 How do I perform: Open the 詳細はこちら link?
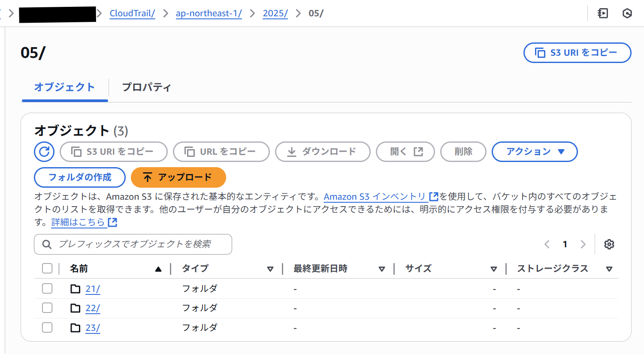coord(78,222)
